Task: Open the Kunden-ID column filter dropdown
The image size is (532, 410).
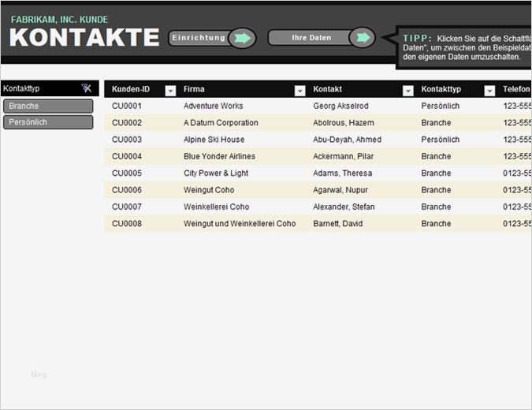Action: (x=170, y=91)
